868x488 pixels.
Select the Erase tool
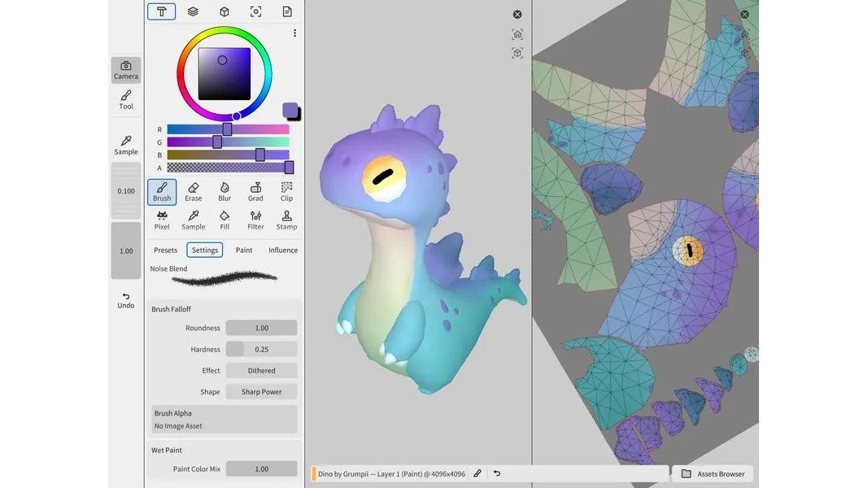click(193, 192)
